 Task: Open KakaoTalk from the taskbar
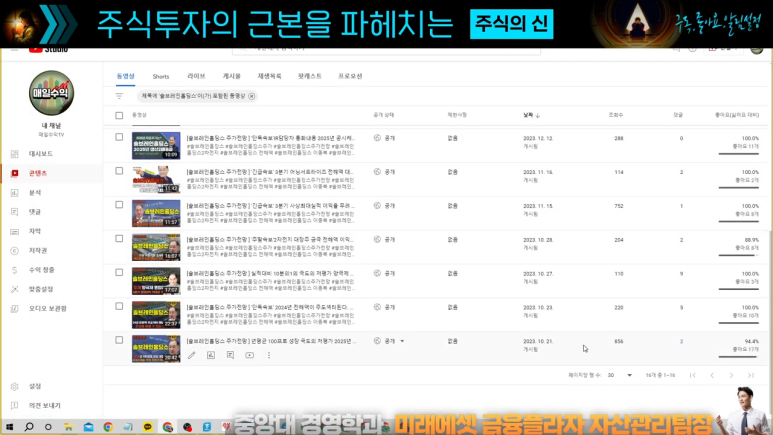[x=147, y=427]
